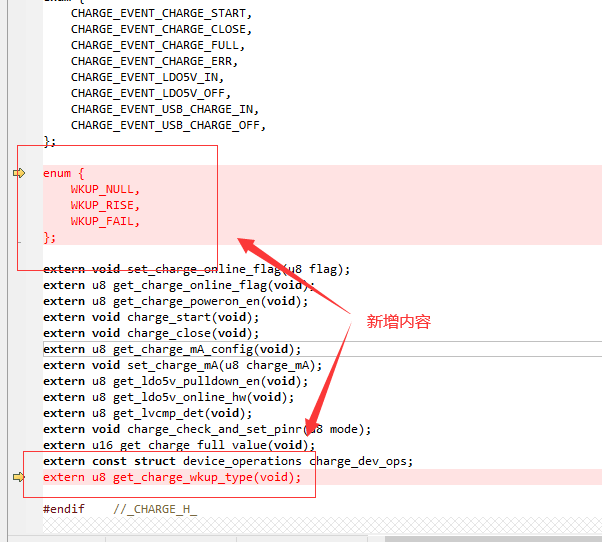Click the CHARGE_EVENT_CHARGE_CLOSE line
This screenshot has width=602, height=542.
161,30
